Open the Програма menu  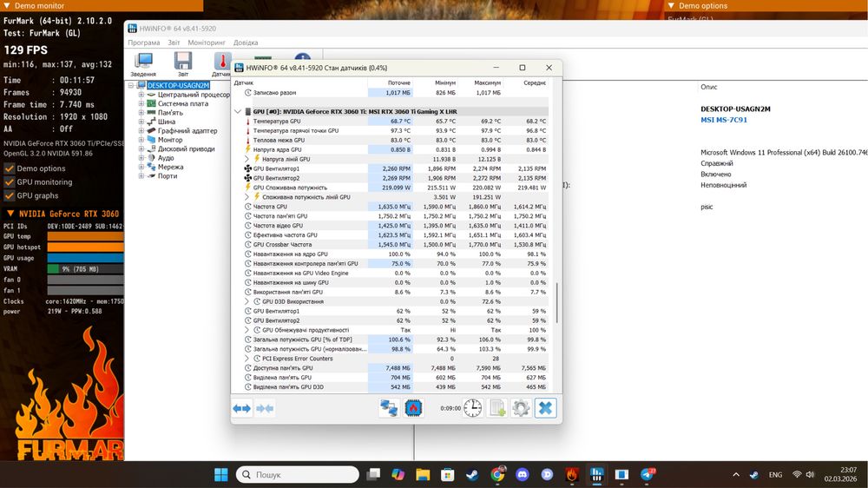(144, 43)
